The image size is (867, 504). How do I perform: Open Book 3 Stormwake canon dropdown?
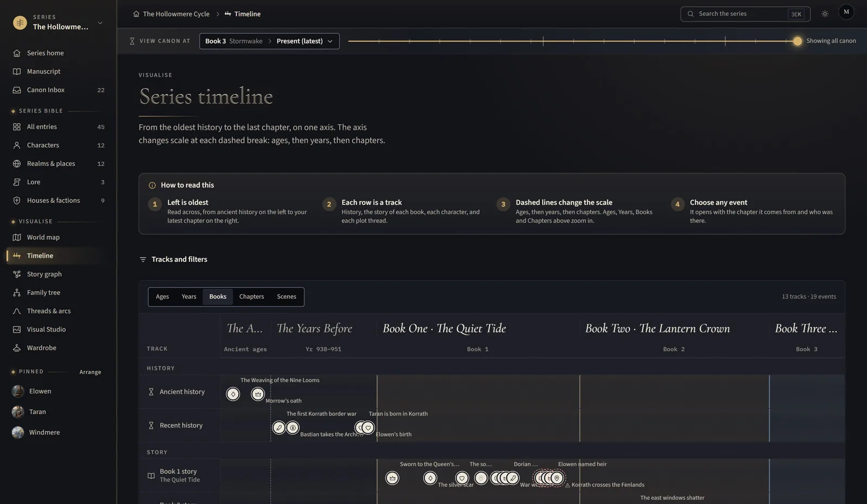[x=269, y=41]
